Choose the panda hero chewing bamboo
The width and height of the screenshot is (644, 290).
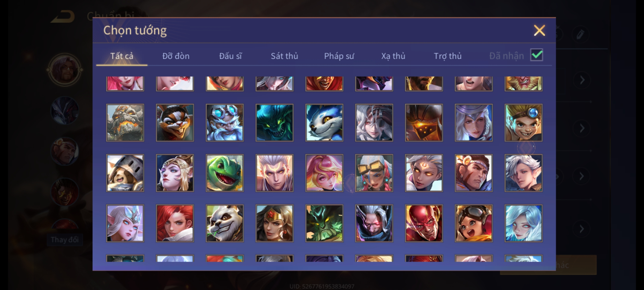[x=225, y=223]
